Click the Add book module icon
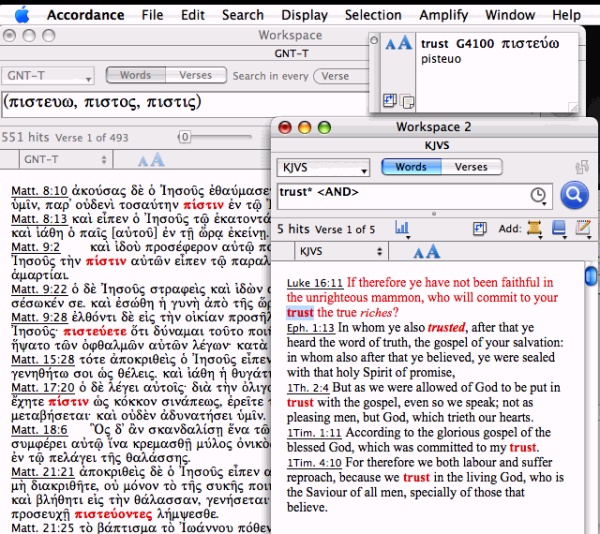Image resolution: width=600 pixels, height=534 pixels. [x=559, y=228]
